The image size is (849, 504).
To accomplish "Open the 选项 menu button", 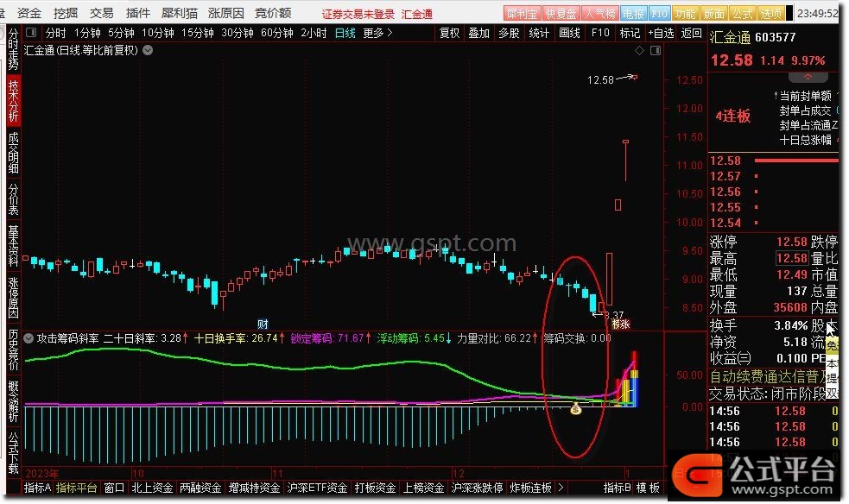I will point(770,13).
